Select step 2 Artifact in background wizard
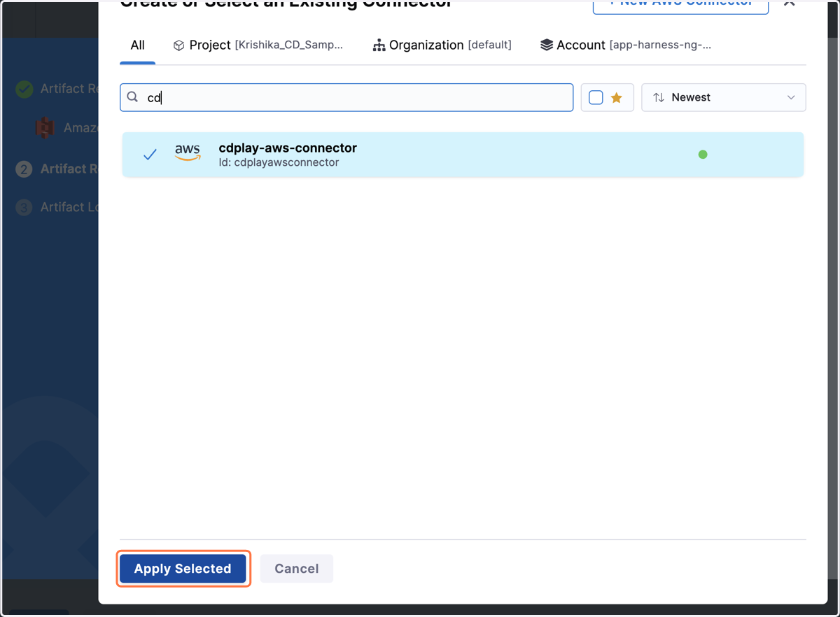The image size is (840, 617). [x=57, y=169]
